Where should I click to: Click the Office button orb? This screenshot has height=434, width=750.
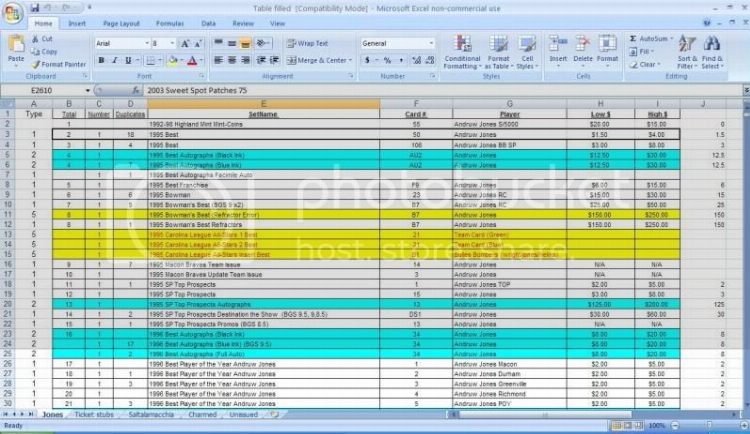[x=13, y=12]
